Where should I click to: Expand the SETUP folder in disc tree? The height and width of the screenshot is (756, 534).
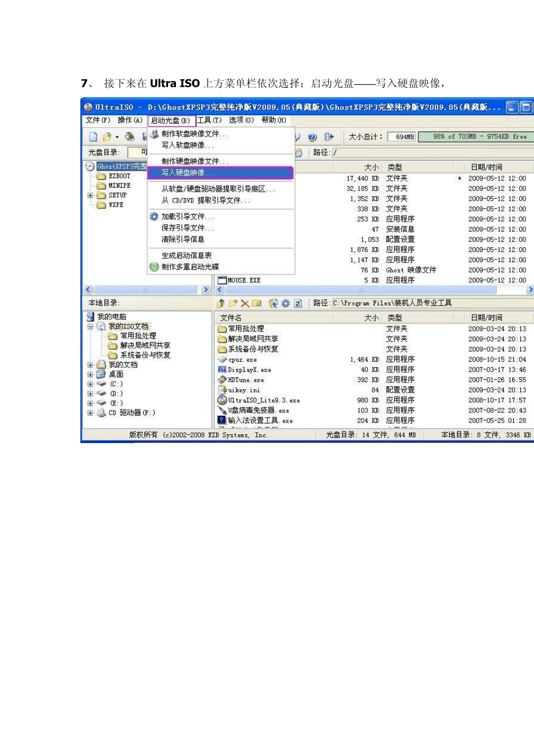point(90,195)
